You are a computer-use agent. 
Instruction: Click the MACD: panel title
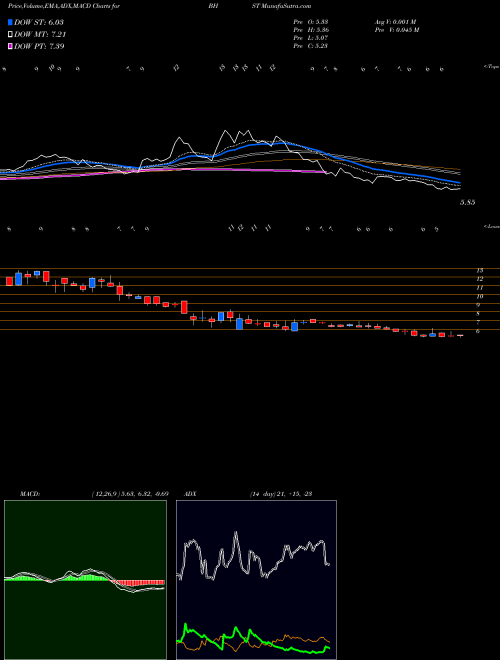pyautogui.click(x=29, y=494)
